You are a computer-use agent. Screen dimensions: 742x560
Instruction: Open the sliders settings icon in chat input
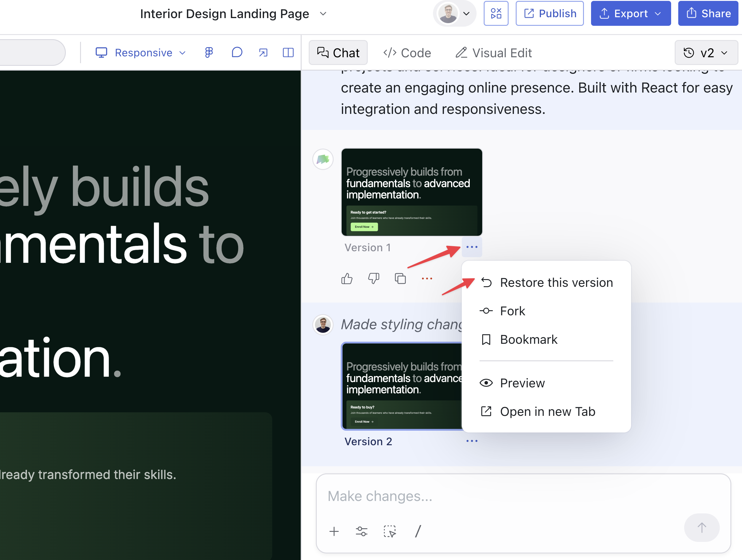point(361,532)
